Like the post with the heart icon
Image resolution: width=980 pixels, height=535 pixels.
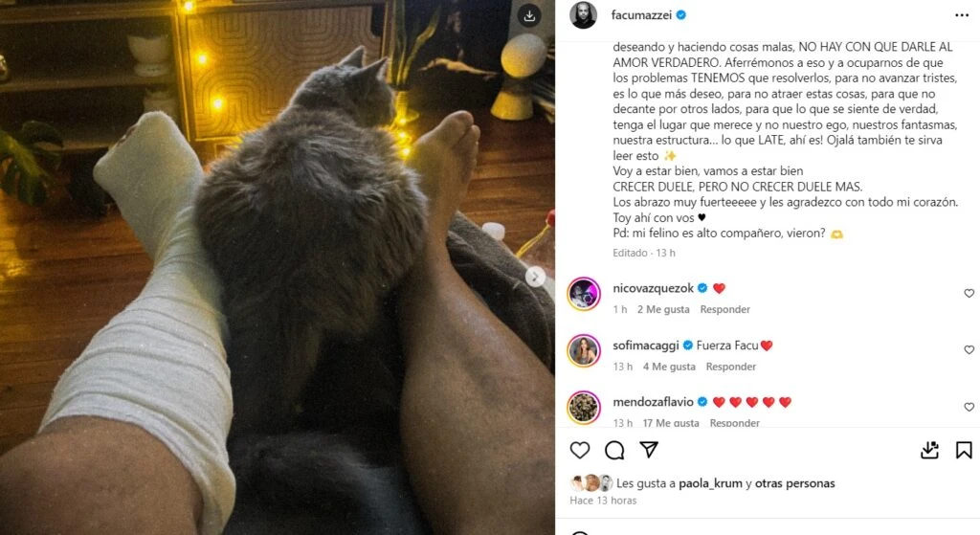click(580, 450)
